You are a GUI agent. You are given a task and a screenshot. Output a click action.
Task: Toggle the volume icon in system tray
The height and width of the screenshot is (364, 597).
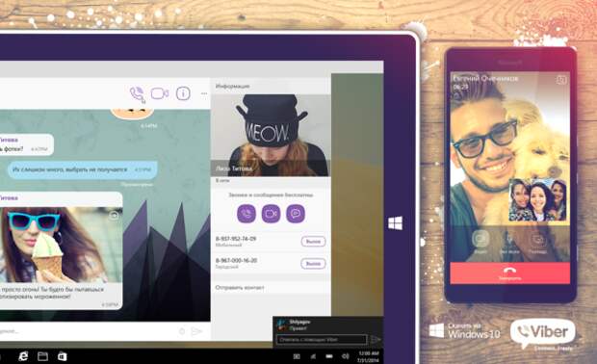click(345, 356)
